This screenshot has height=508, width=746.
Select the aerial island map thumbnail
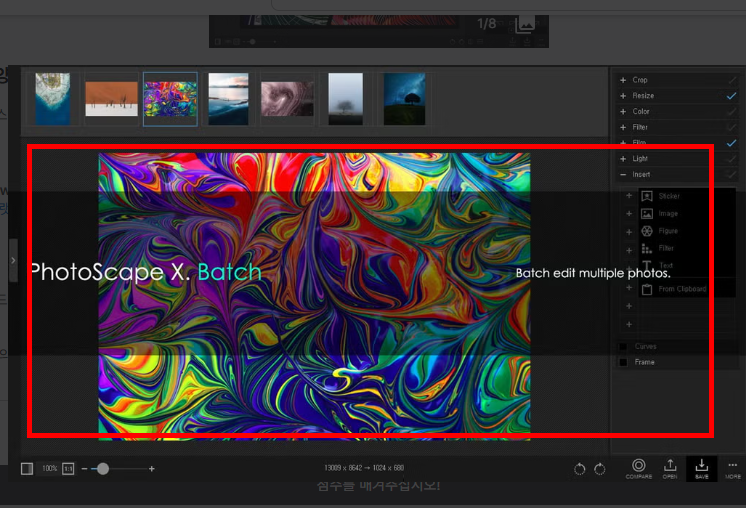click(53, 99)
